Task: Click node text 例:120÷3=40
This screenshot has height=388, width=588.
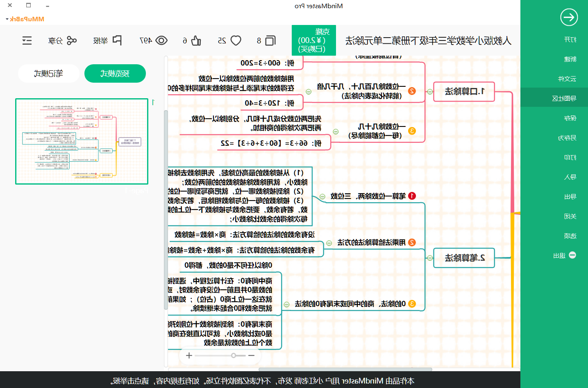Action: (269, 103)
